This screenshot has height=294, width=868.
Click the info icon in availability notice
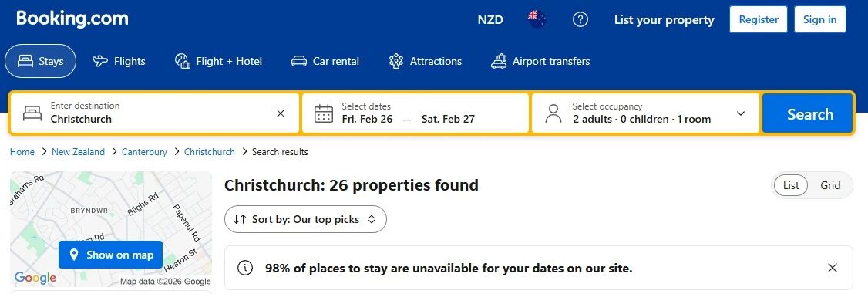click(245, 268)
